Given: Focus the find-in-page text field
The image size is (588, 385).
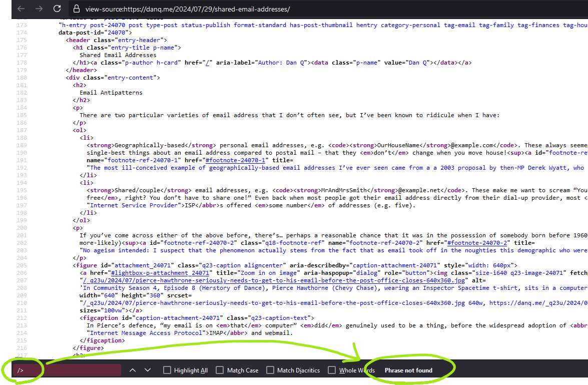Looking at the screenshot, I should point(70,370).
